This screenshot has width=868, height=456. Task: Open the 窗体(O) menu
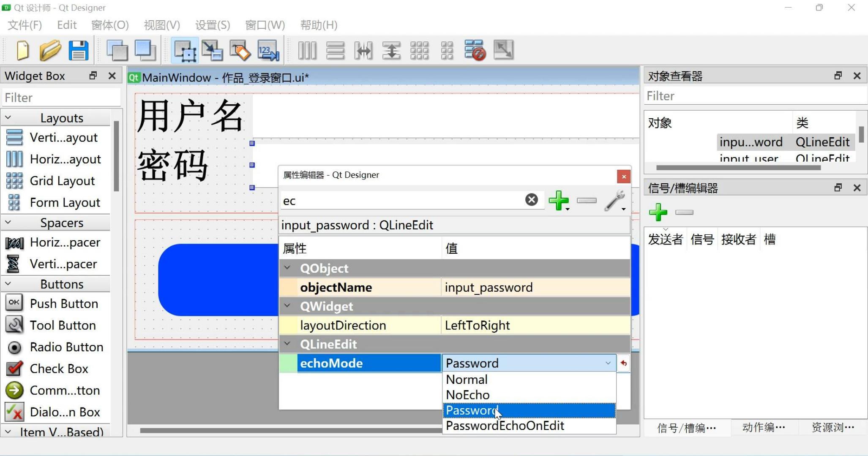point(110,25)
